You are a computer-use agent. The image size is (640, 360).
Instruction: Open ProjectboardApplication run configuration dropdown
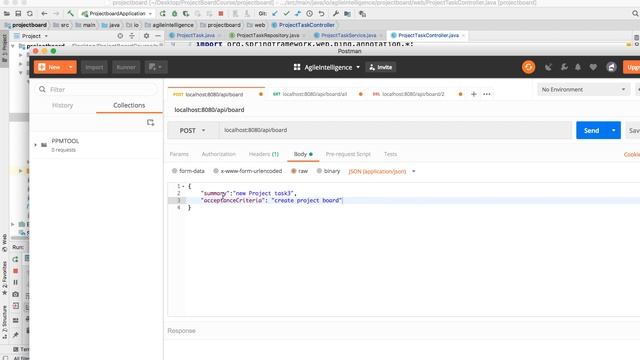pos(116,13)
